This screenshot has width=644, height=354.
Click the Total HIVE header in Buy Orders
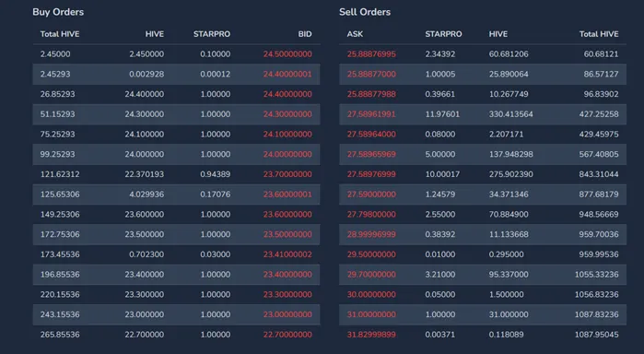[60, 34]
